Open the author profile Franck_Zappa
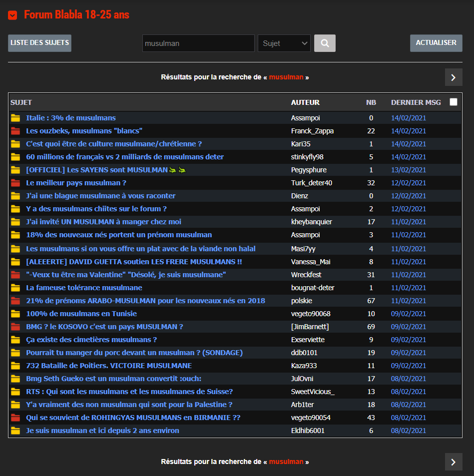Image resolution: width=474 pixels, height=476 pixels. pos(312,131)
